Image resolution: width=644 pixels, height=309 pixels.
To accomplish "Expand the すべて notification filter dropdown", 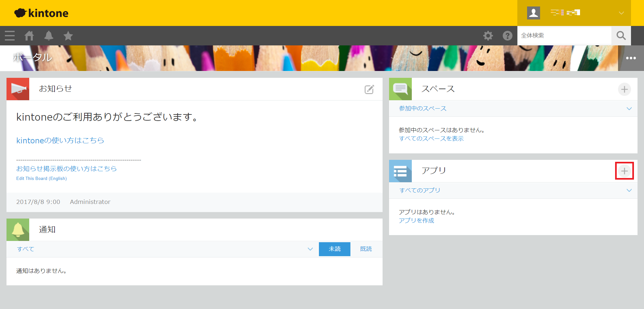I will point(310,249).
